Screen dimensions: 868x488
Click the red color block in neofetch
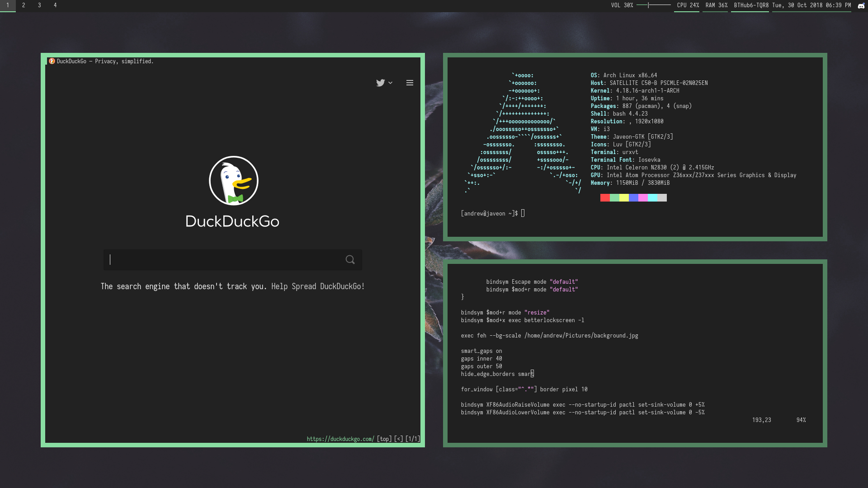605,198
